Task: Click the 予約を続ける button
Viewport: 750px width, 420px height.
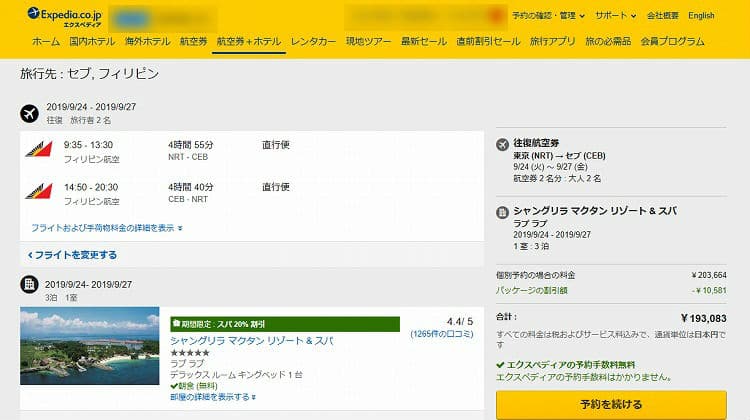Action: point(611,405)
